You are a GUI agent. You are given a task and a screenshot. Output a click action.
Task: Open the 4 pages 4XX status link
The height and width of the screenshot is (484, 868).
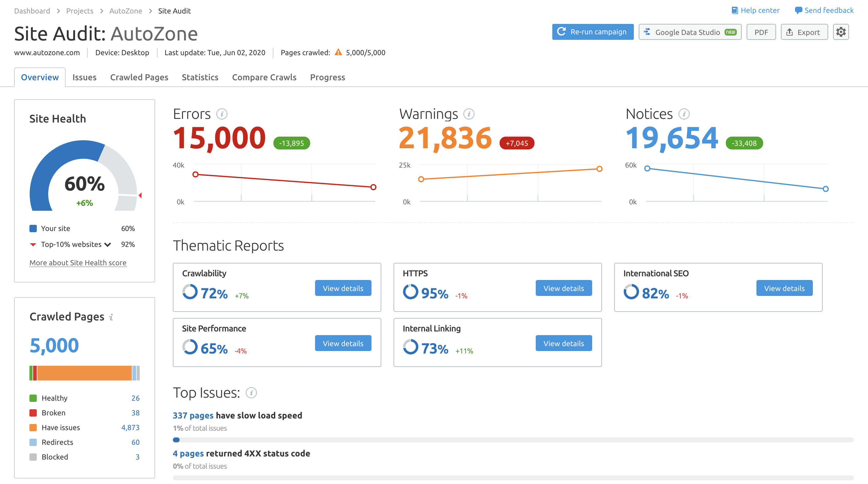pyautogui.click(x=188, y=453)
